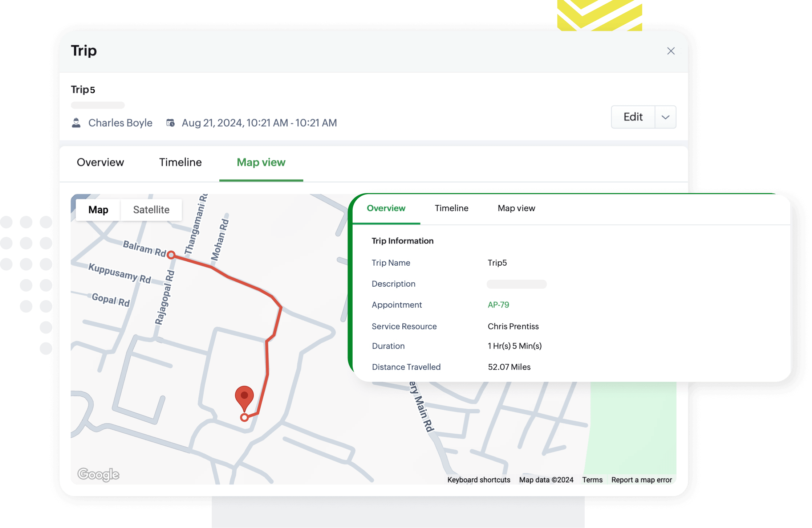
Task: Click the Google logo on map
Action: 98,474
